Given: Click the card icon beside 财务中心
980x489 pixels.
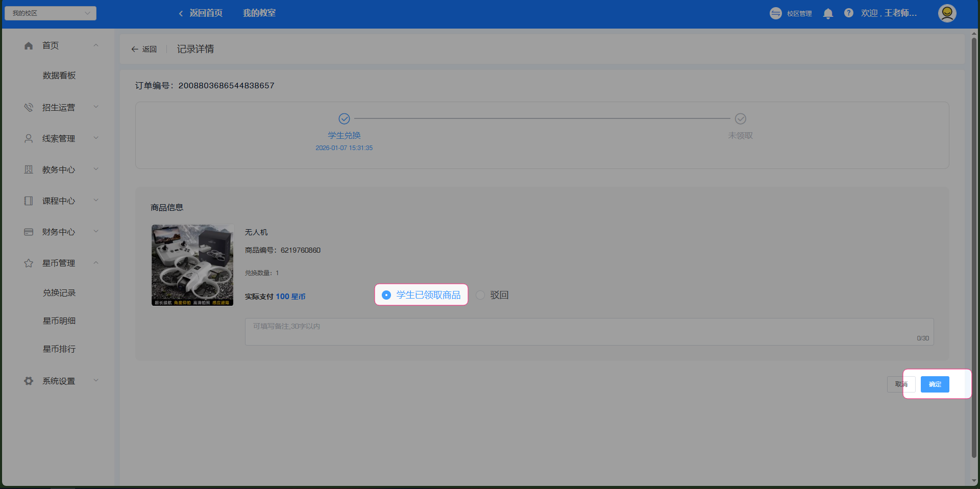Looking at the screenshot, I should coord(29,232).
